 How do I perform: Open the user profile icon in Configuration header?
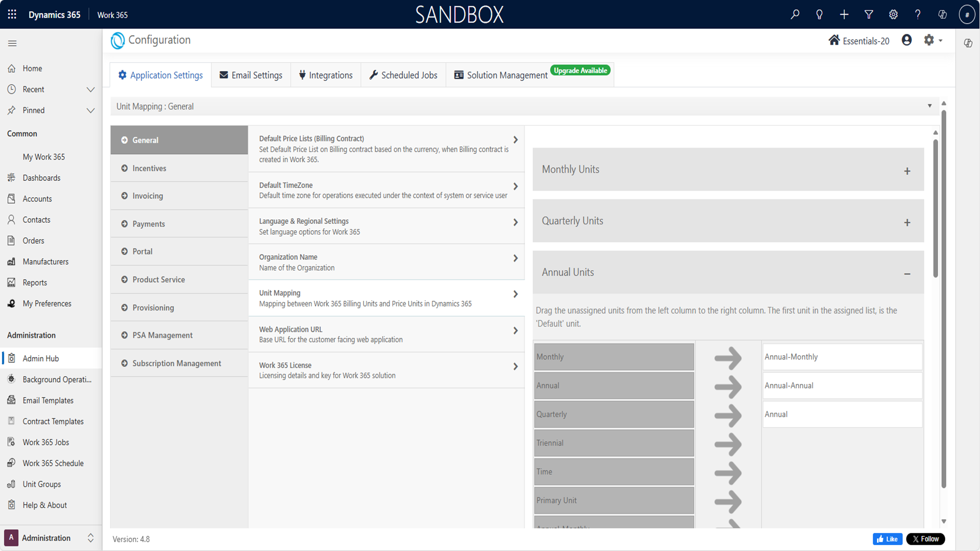click(906, 40)
